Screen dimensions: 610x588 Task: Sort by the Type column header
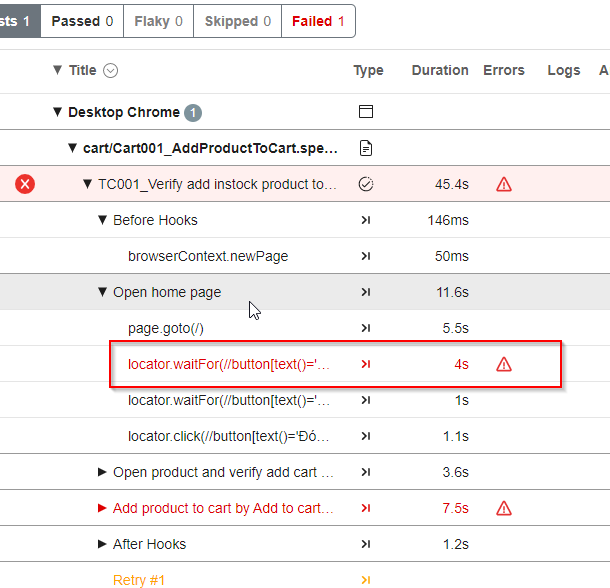click(x=368, y=70)
